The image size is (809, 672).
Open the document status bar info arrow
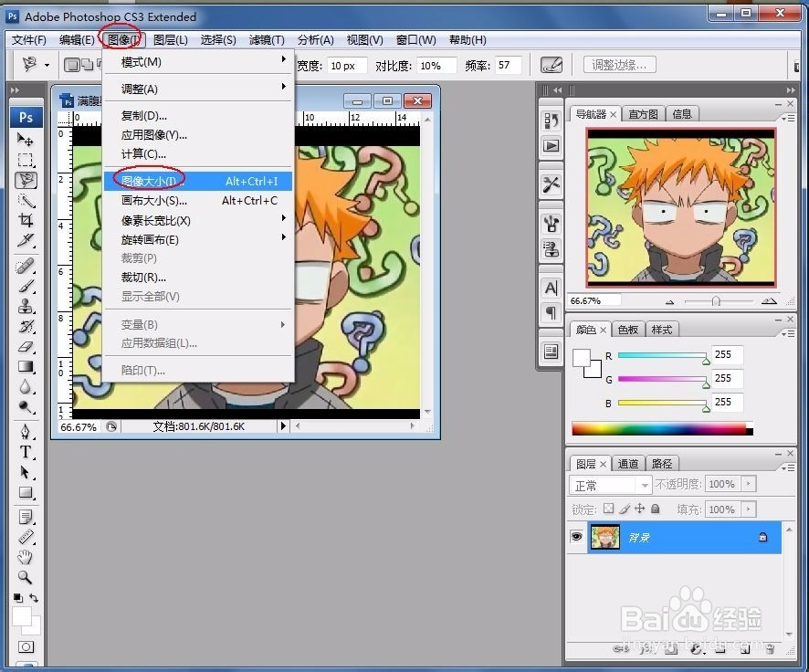(283, 426)
